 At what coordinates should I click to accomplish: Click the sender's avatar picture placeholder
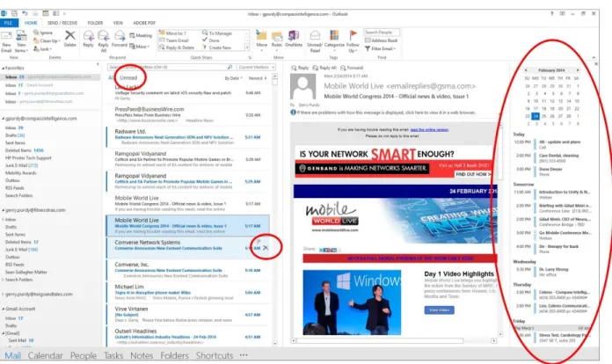302,87
